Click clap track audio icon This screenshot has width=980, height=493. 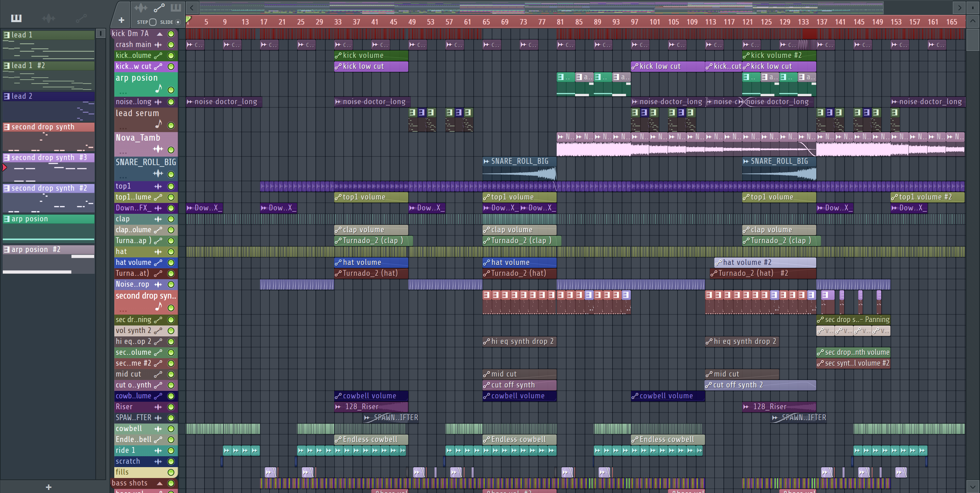158,219
